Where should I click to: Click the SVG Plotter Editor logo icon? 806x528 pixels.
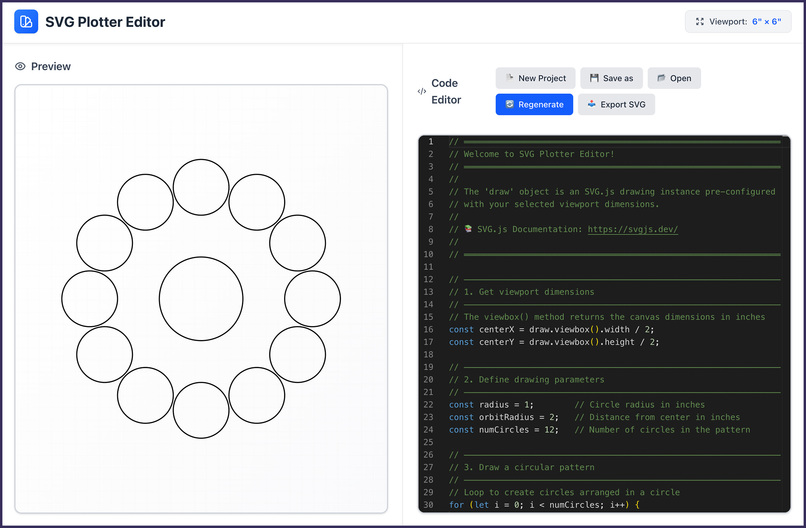tap(26, 22)
